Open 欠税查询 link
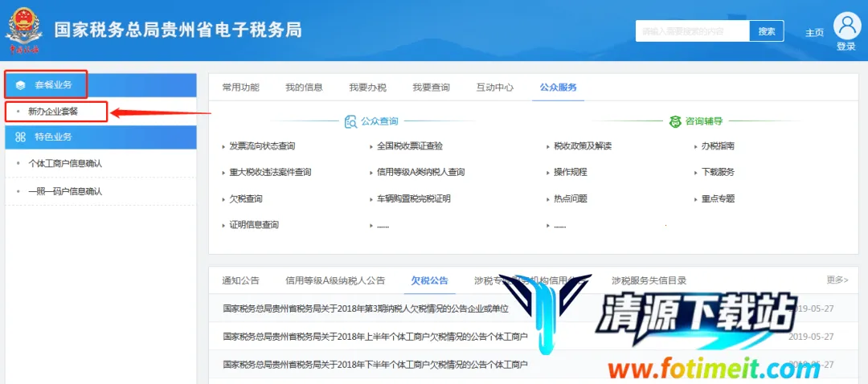 point(246,198)
